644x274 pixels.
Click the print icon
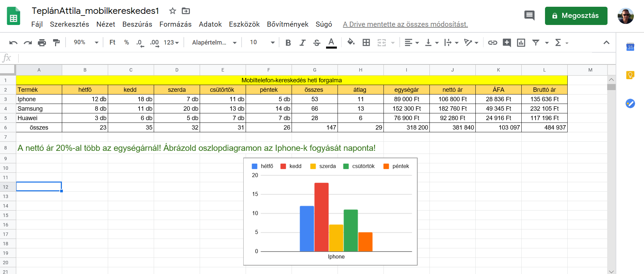pyautogui.click(x=42, y=43)
